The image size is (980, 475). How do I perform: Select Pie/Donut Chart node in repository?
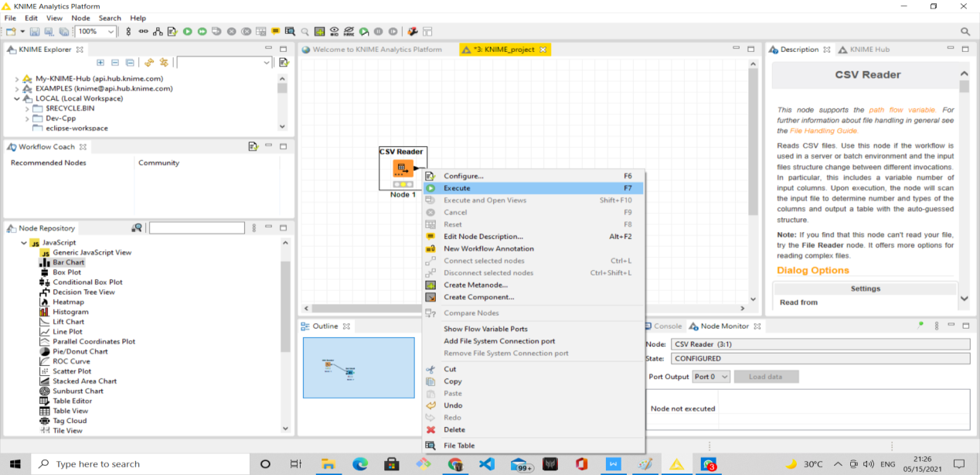click(80, 351)
